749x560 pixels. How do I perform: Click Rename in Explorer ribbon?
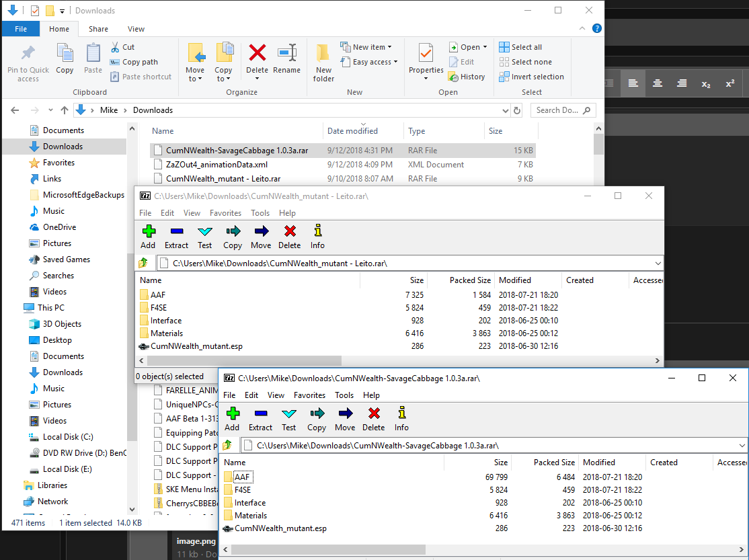286,58
